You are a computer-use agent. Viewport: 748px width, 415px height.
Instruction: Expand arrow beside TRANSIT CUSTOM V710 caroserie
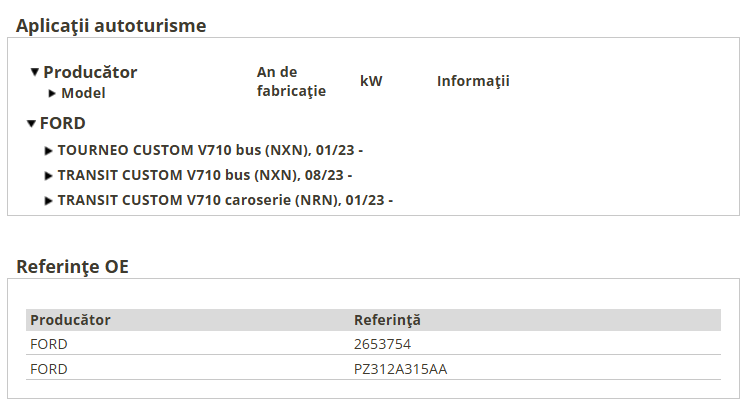coord(48,201)
